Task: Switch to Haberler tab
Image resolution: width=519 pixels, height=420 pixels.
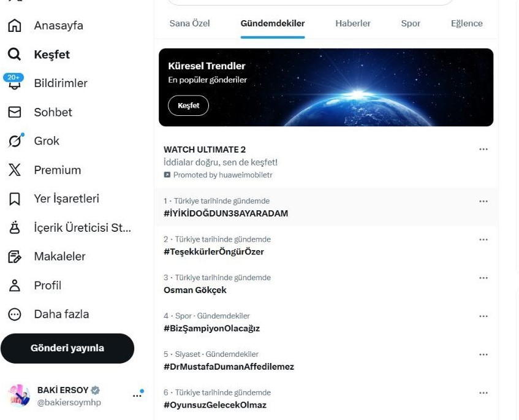Action: click(x=353, y=23)
